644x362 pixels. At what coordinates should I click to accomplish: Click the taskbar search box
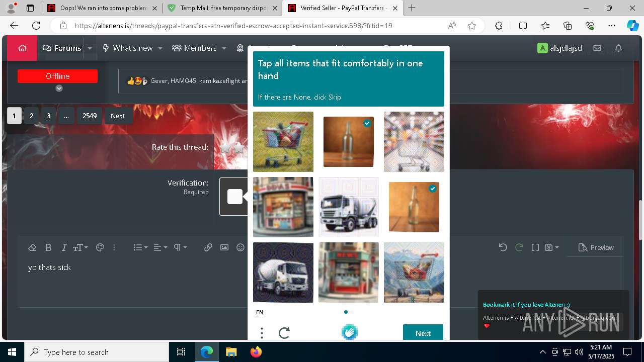97,352
